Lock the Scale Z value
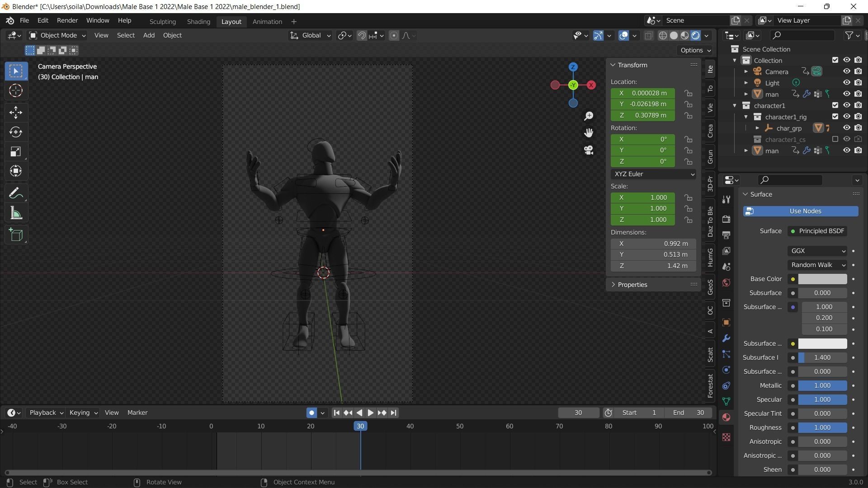 688,220
